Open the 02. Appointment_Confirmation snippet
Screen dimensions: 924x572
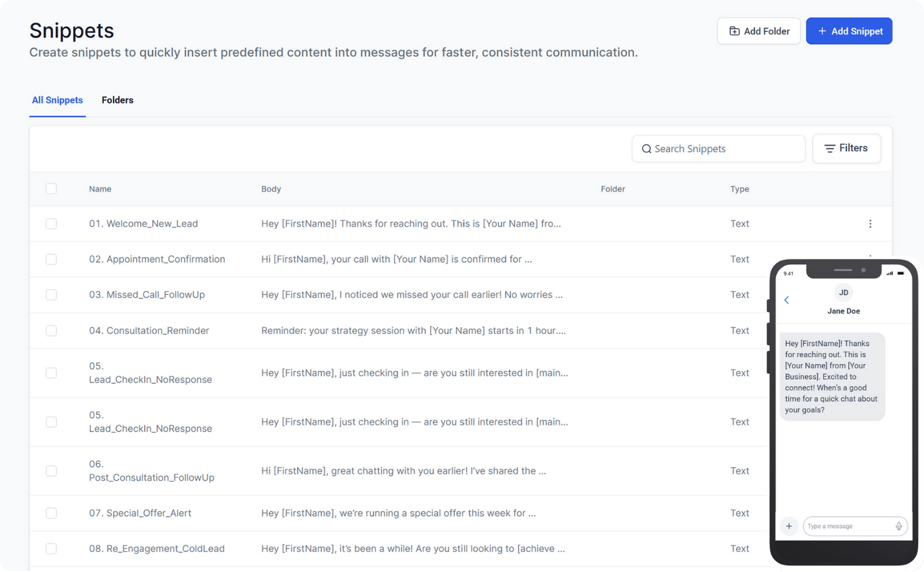click(x=157, y=259)
